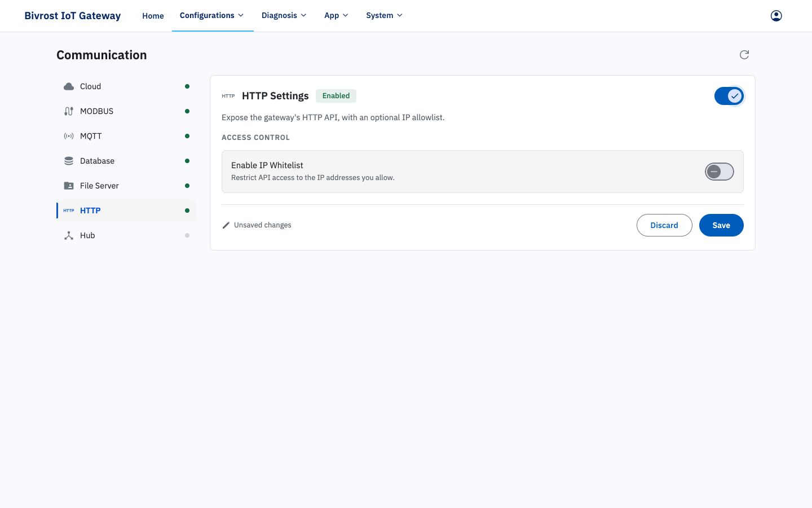Click the Cloud green status dot
The image size is (812, 508).
pyautogui.click(x=187, y=86)
